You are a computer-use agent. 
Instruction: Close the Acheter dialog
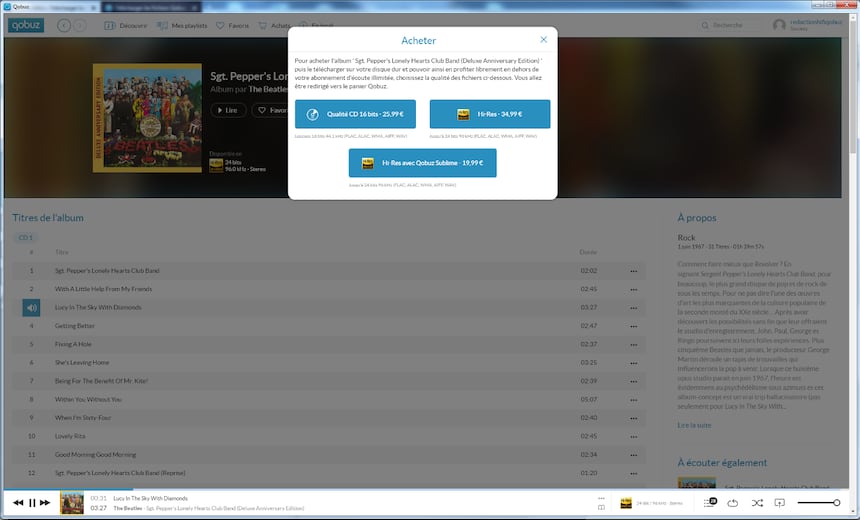point(543,39)
